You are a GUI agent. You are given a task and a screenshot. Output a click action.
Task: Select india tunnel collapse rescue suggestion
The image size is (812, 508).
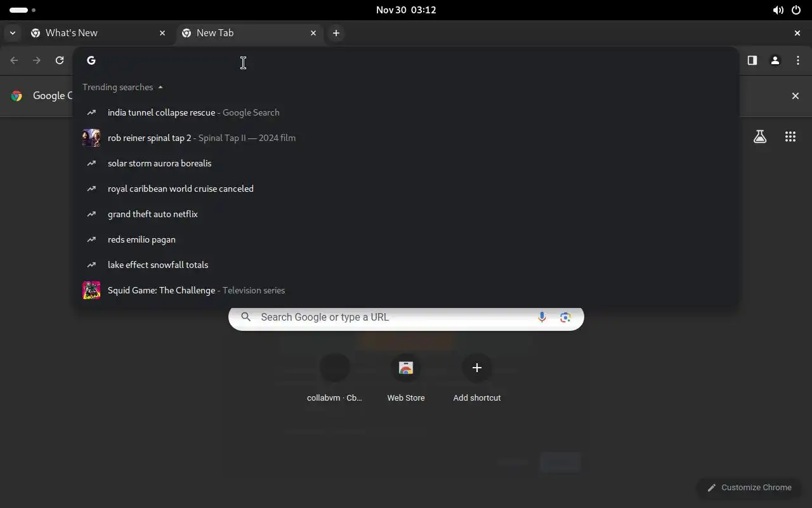tap(406, 112)
